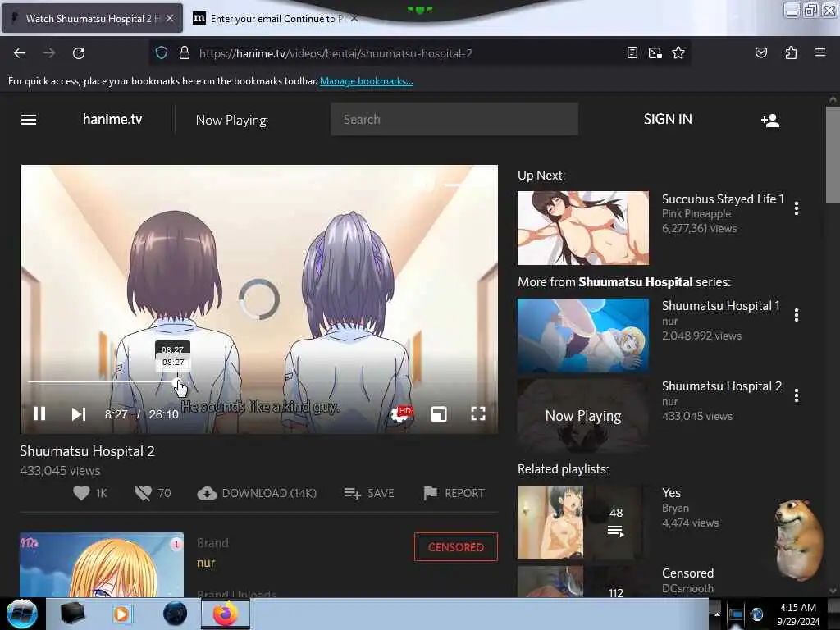The width and height of the screenshot is (840, 630).
Task: Click the SIGN IN button
Action: pos(668,119)
